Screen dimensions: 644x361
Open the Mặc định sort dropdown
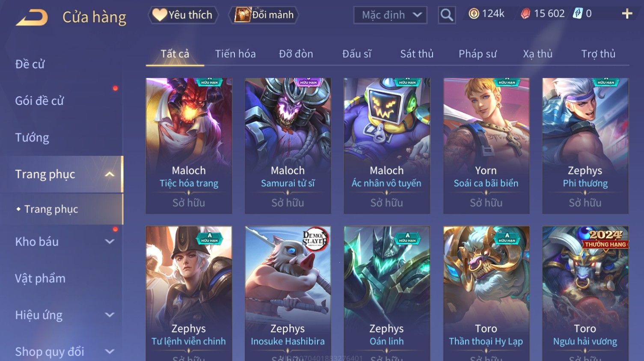click(390, 15)
